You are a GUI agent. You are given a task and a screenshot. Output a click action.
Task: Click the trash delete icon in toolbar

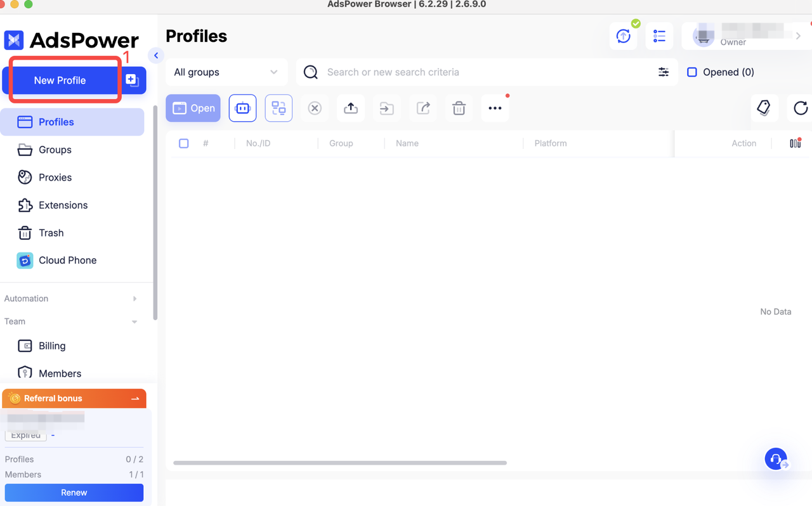click(459, 108)
